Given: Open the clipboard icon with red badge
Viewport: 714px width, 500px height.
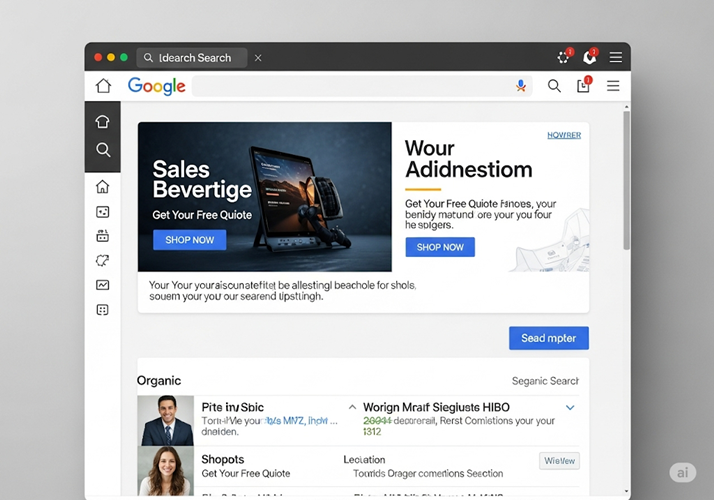Looking at the screenshot, I should pyautogui.click(x=584, y=85).
